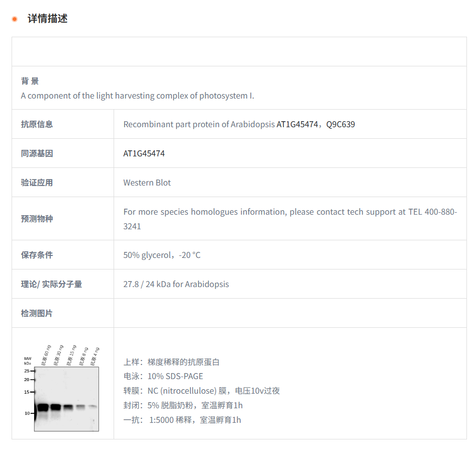Select the 详情描述 section heading
The width and height of the screenshot is (476, 452).
click(x=48, y=19)
